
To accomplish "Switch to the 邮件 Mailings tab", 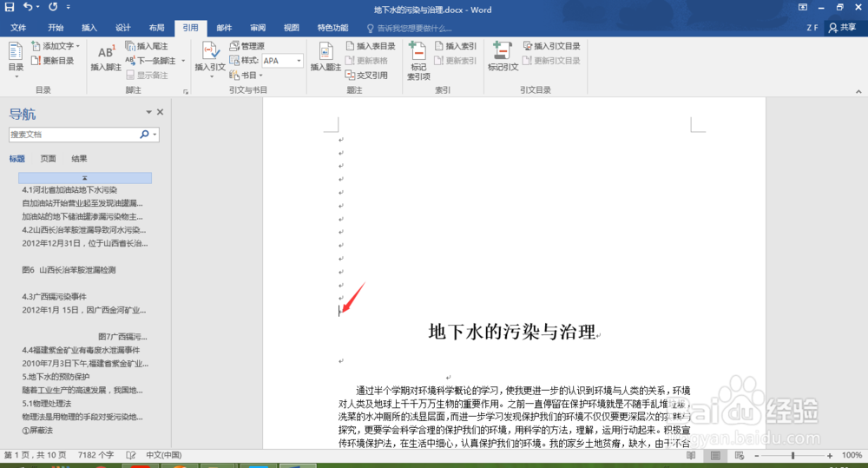I will click(224, 28).
